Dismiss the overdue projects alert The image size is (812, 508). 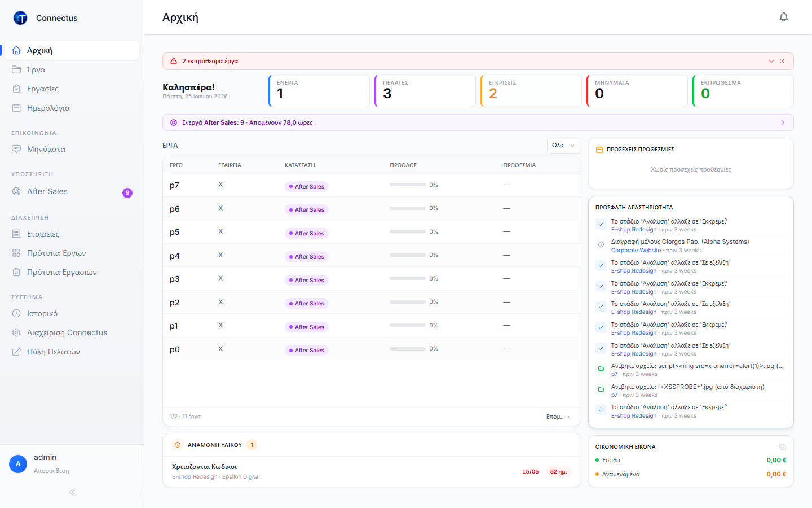(782, 61)
